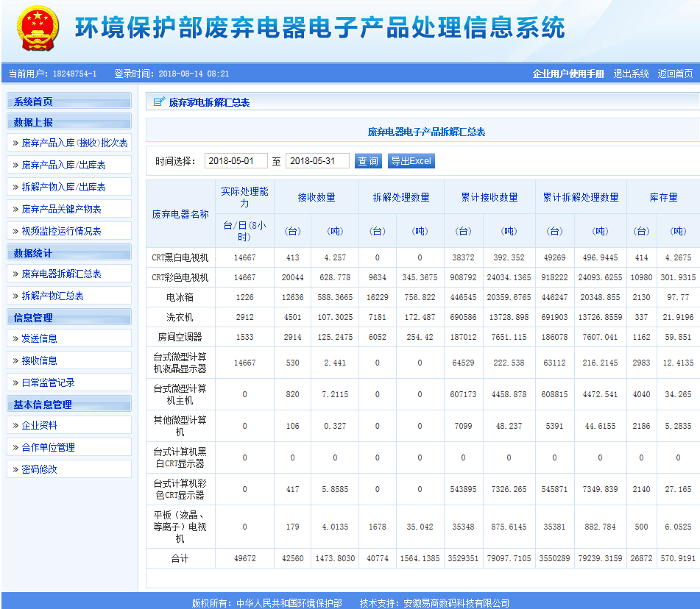Screen dimensions: 700x609
Task: Click 导出Excel button
Action: [411, 161]
